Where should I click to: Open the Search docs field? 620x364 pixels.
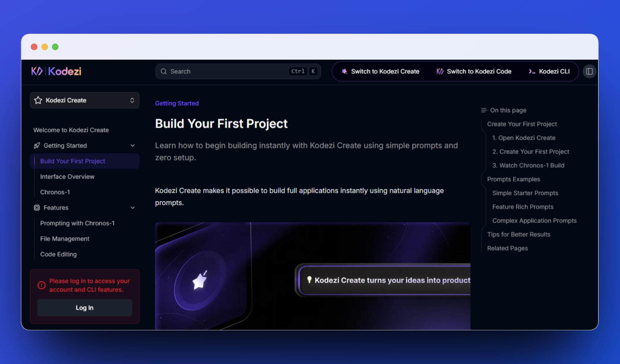tap(238, 71)
